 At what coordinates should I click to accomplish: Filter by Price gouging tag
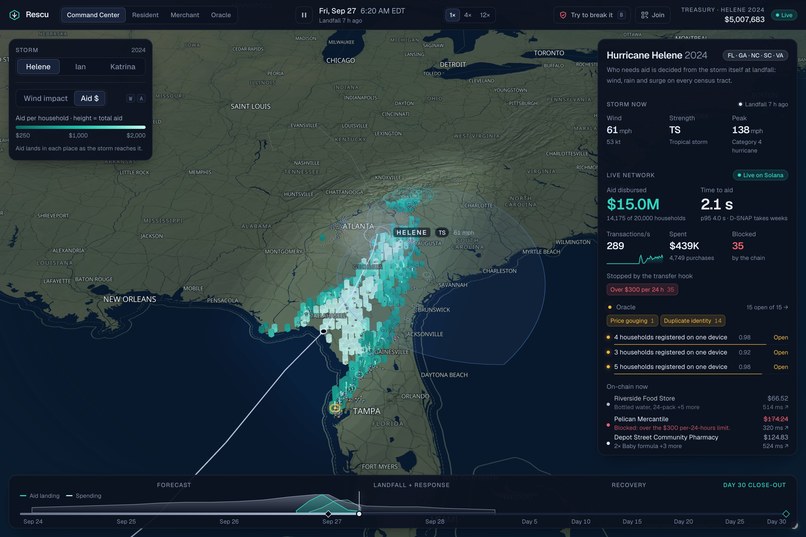tap(632, 321)
